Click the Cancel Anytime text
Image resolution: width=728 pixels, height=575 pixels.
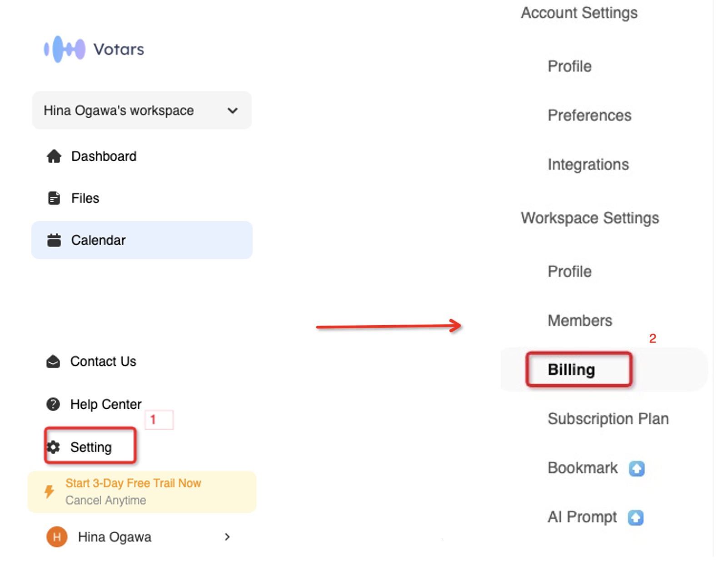coord(106,500)
